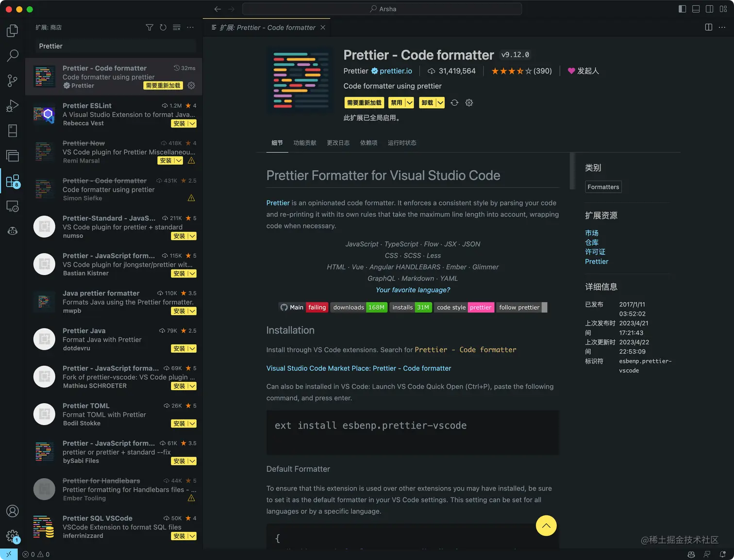The width and height of the screenshot is (734, 560).
Task: Click the 卸载 uninstall button
Action: tap(427, 103)
